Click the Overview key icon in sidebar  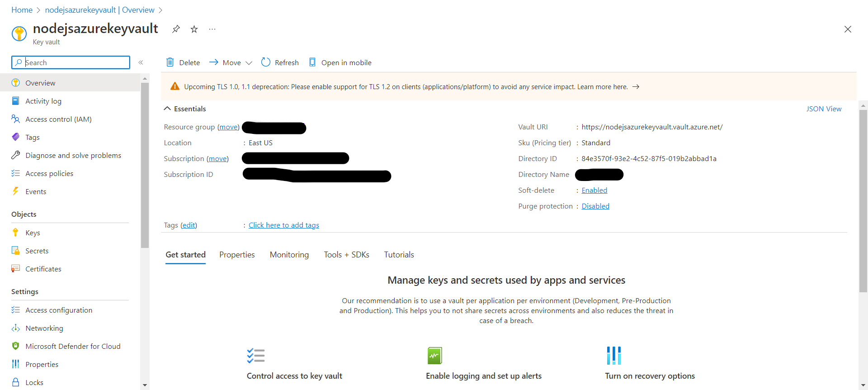(16, 83)
